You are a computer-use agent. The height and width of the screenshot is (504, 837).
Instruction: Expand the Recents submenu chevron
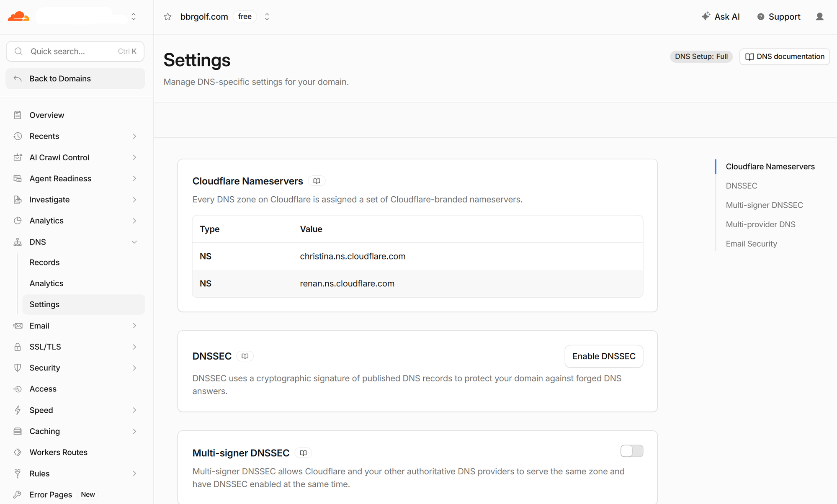(134, 136)
